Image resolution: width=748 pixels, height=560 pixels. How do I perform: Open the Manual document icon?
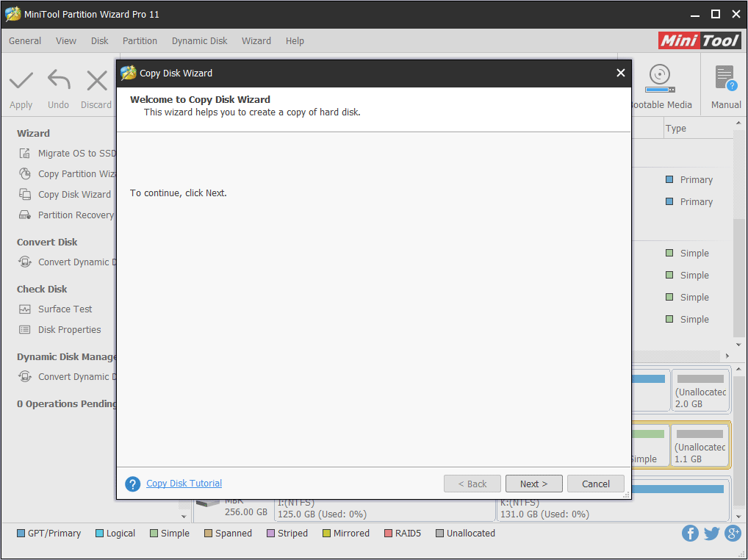(725, 79)
